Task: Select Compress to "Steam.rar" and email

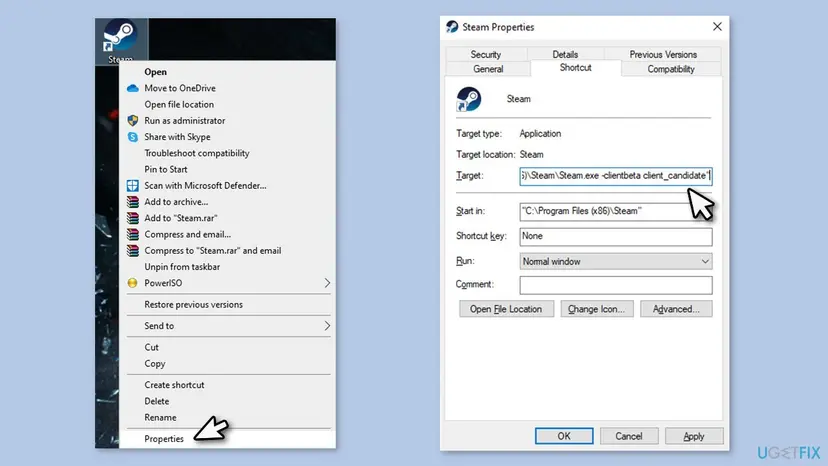Action: click(x=212, y=250)
